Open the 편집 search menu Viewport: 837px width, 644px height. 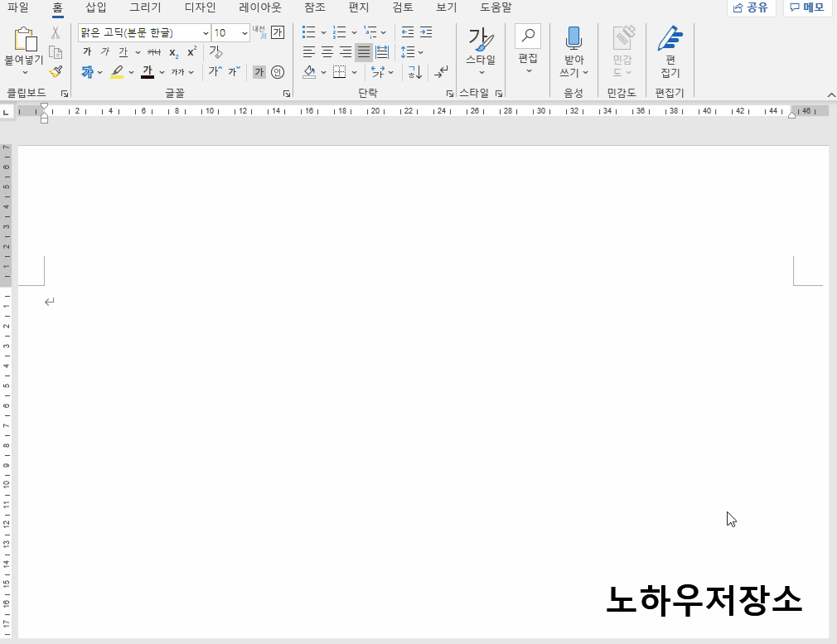click(528, 50)
